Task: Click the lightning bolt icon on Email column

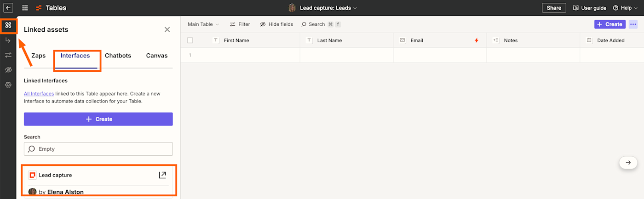Action: point(477,40)
